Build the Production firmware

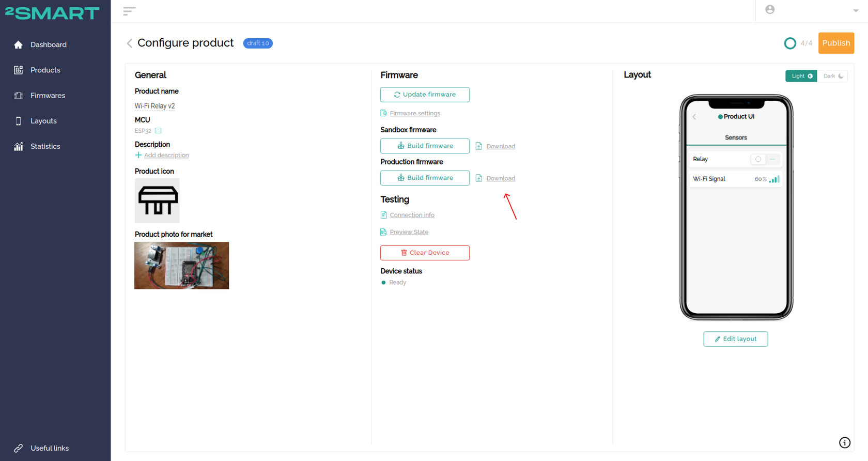[425, 178]
